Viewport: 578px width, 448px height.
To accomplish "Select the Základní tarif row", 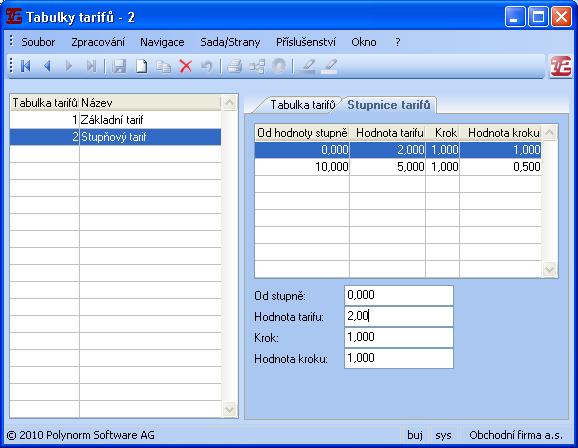I will pyautogui.click(x=115, y=120).
